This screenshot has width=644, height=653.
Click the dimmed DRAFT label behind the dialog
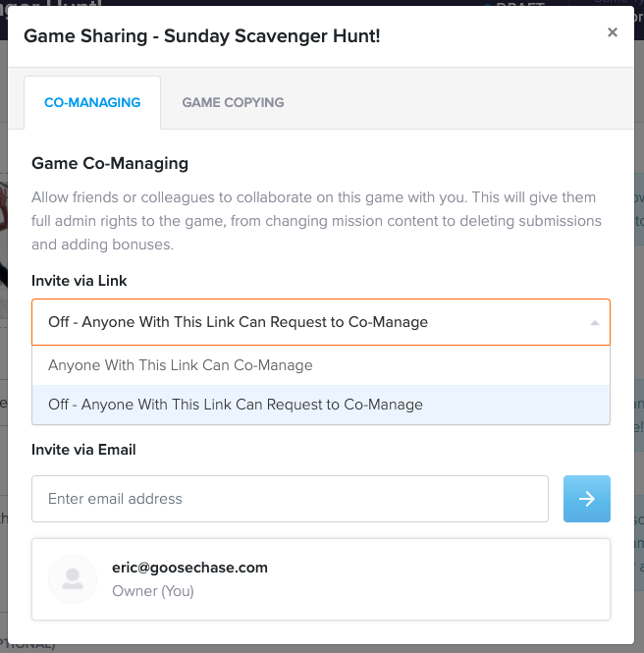click(x=520, y=3)
